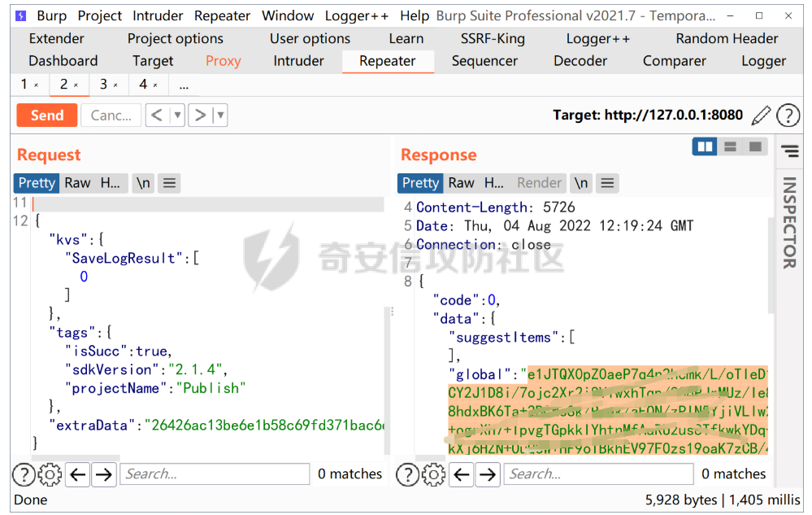Switch Response view to Raw
This screenshot has height=515, width=812.
coord(462,183)
